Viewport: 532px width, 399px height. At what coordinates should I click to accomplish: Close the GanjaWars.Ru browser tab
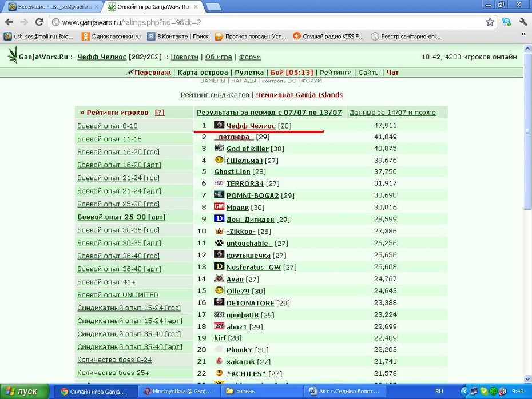pos(196,7)
